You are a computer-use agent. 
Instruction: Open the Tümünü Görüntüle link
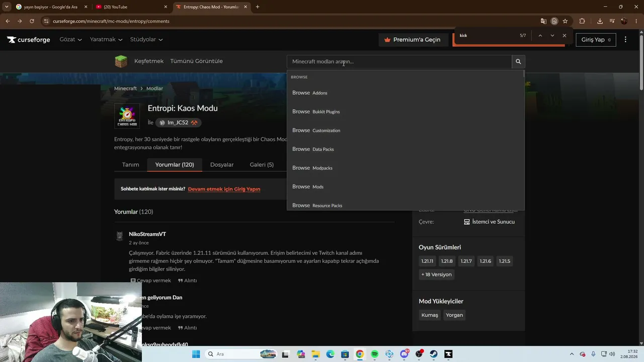click(196, 61)
